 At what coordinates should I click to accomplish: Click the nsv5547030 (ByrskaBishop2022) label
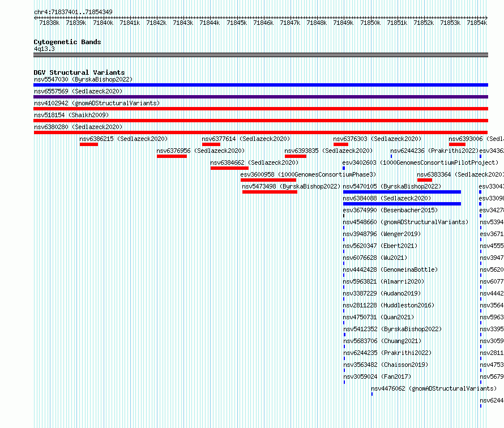[x=83, y=79]
